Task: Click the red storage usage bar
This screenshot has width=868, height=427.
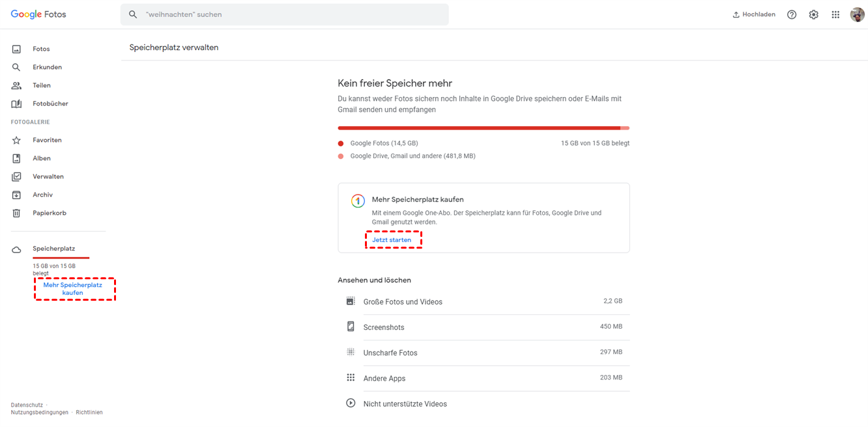Action: point(482,128)
